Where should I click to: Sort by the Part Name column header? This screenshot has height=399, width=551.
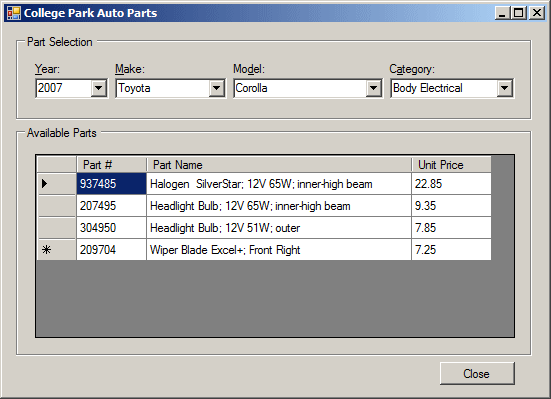coord(279,165)
